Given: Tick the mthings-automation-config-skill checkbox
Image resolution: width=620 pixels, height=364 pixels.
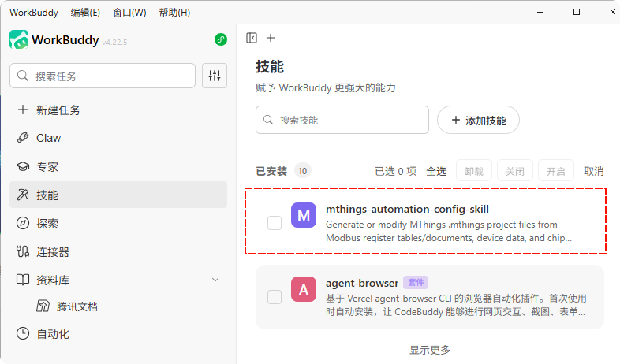Looking at the screenshot, I should 275,223.
